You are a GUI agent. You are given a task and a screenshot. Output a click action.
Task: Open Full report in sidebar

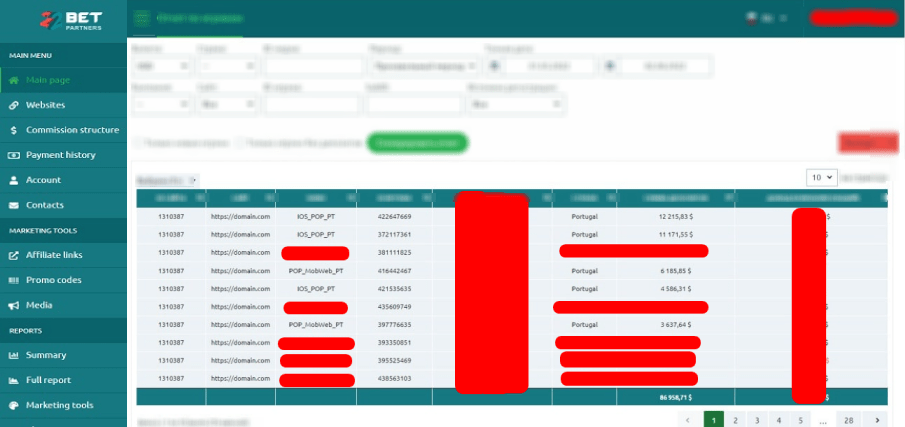point(48,380)
